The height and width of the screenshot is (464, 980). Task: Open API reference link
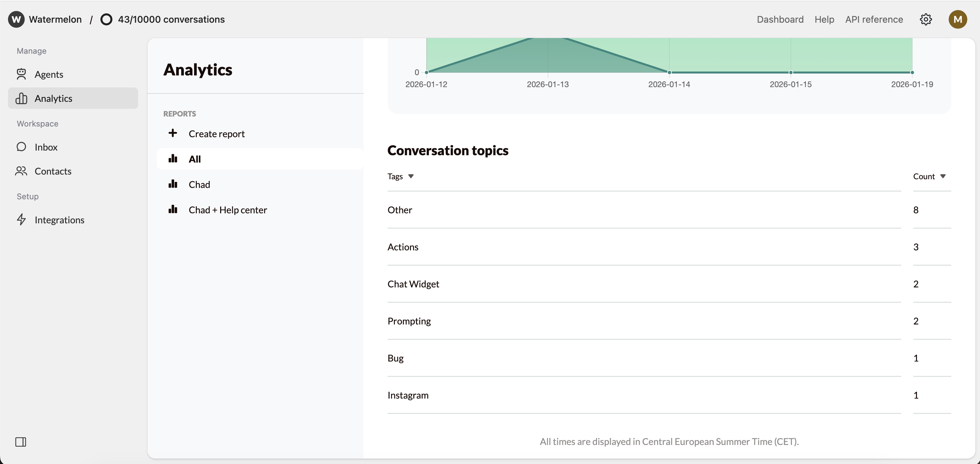pos(874,19)
